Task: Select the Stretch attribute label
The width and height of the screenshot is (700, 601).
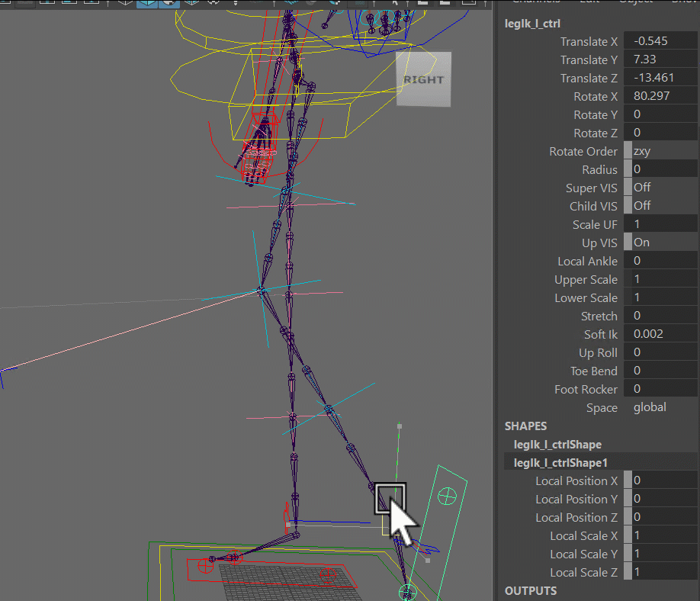Action: (x=599, y=316)
